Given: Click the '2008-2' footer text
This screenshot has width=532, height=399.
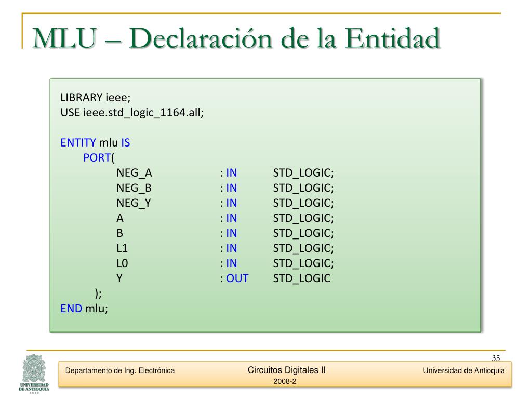Looking at the screenshot, I should [285, 382].
